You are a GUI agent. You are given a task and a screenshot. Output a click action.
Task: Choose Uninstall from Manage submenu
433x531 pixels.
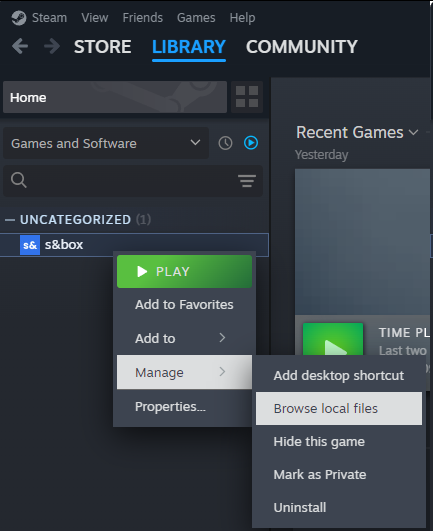click(339, 507)
